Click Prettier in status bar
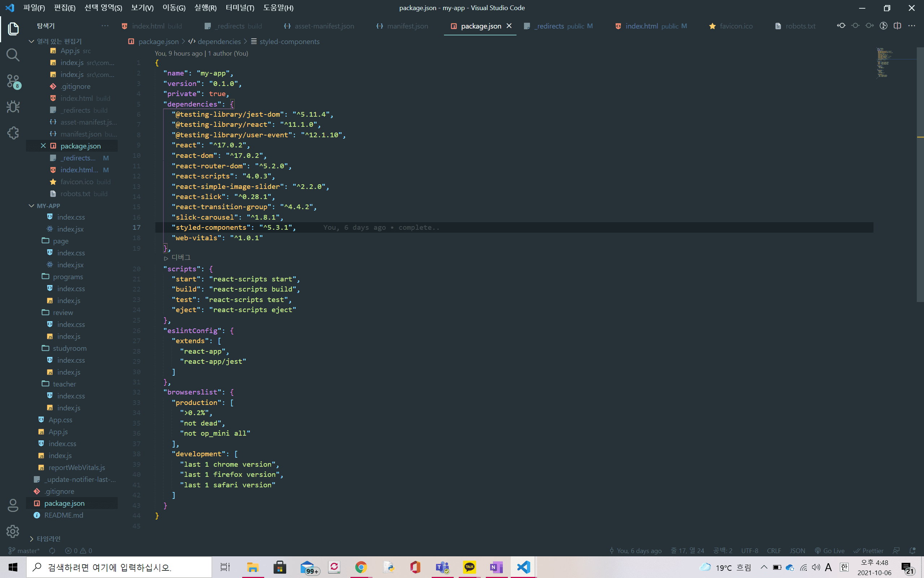The width and height of the screenshot is (924, 578). click(869, 551)
